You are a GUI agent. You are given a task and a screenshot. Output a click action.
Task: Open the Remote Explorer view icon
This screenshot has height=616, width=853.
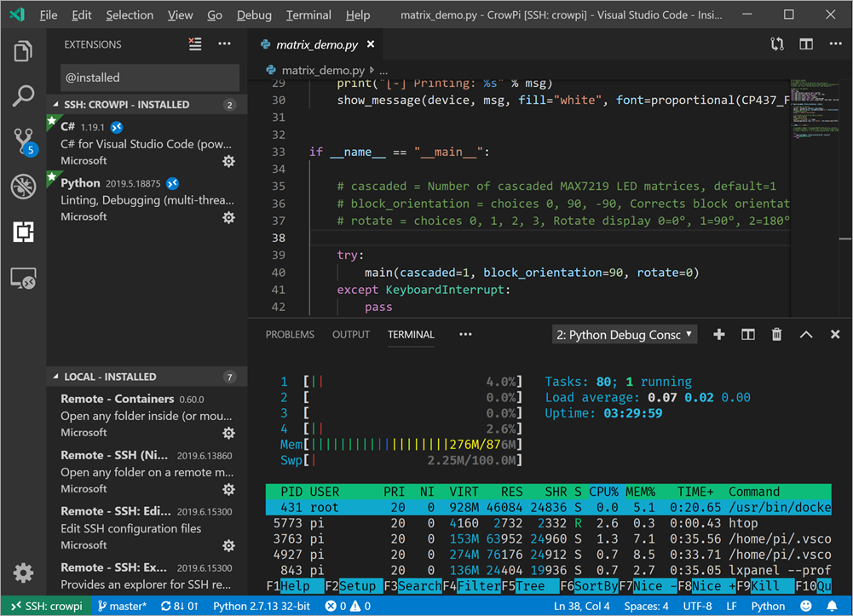pos(23,279)
